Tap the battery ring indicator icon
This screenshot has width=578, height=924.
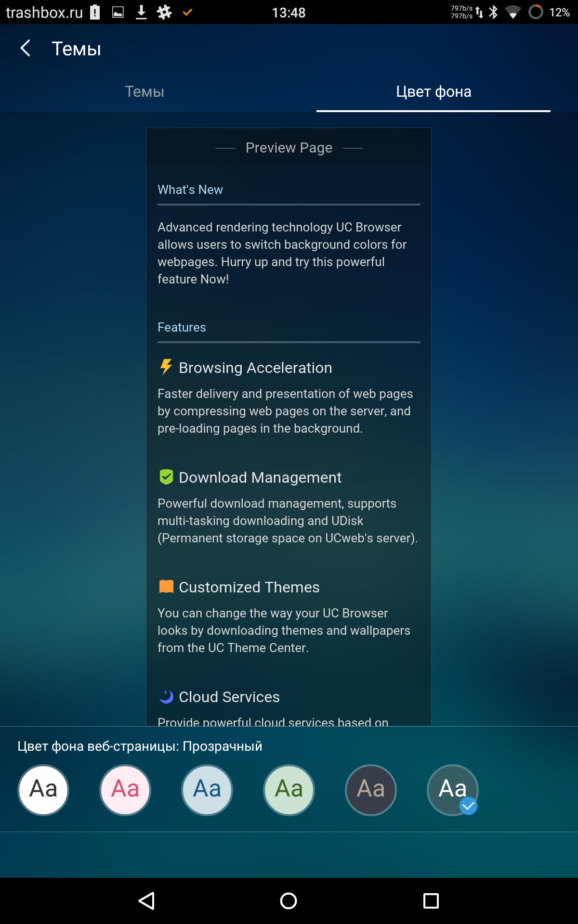pyautogui.click(x=536, y=12)
